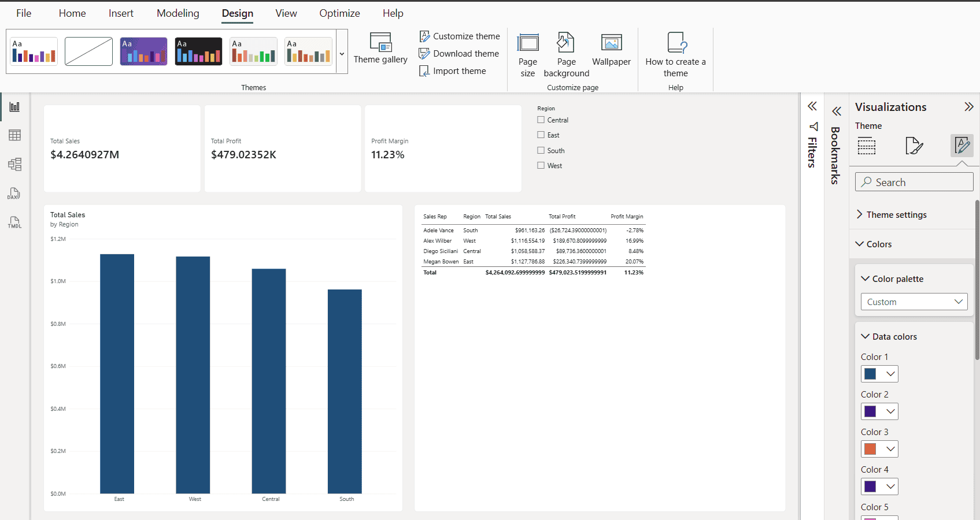Switch to the Optimize ribbon tab

[339, 13]
